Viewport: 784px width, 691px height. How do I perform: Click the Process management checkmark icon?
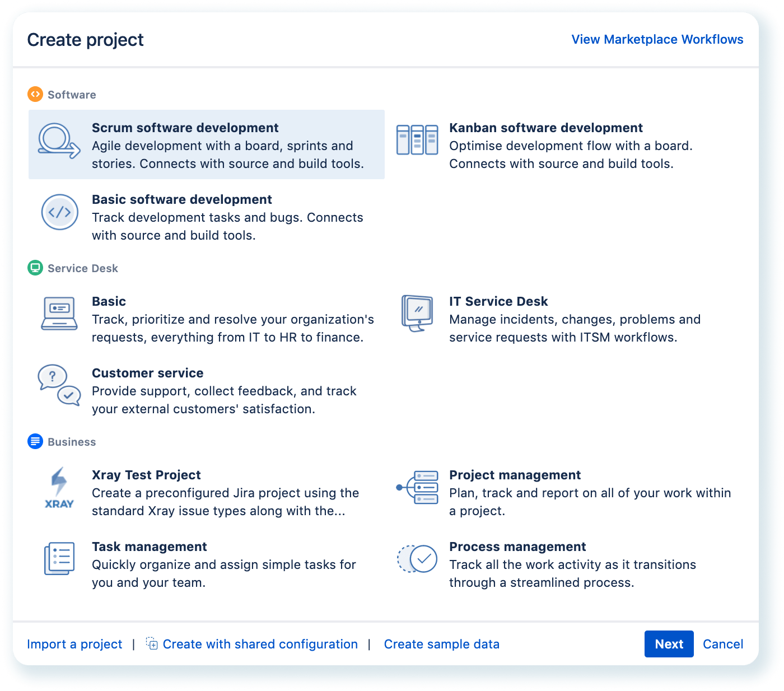[x=417, y=559]
